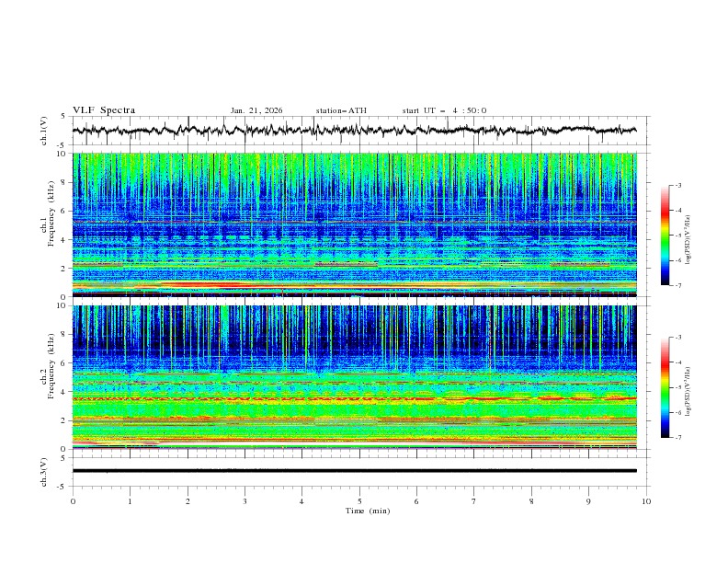This screenshot has width=728, height=563.
Task: Click the 'VLF Spectra' title text
Action: tap(104, 110)
